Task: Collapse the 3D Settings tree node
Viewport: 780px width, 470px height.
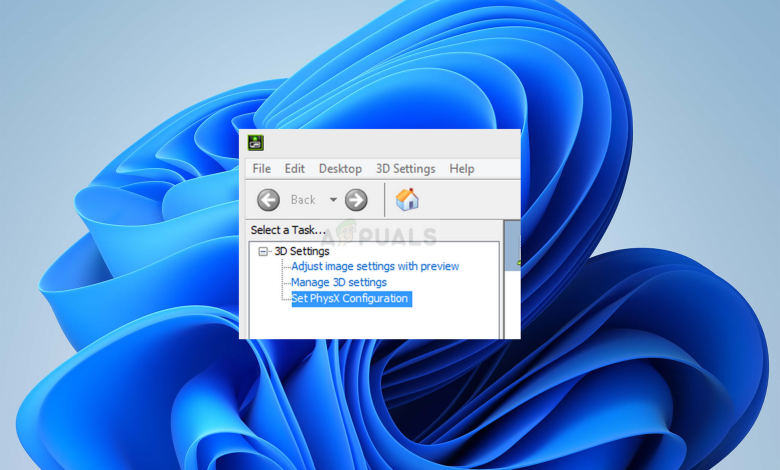Action: coord(263,252)
